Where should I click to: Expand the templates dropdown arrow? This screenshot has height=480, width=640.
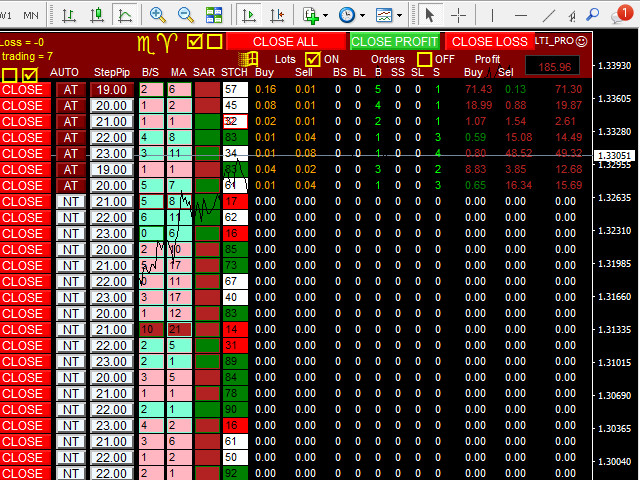click(x=400, y=16)
